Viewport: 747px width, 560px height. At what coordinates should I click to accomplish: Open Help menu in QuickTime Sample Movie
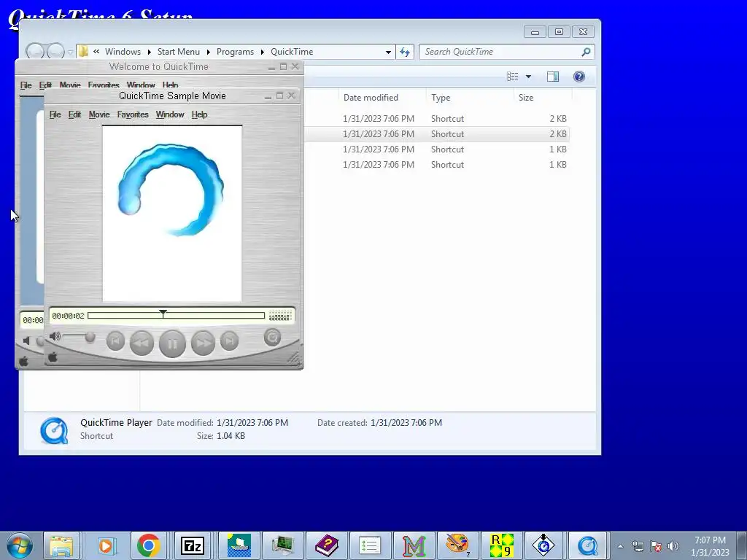click(x=200, y=114)
